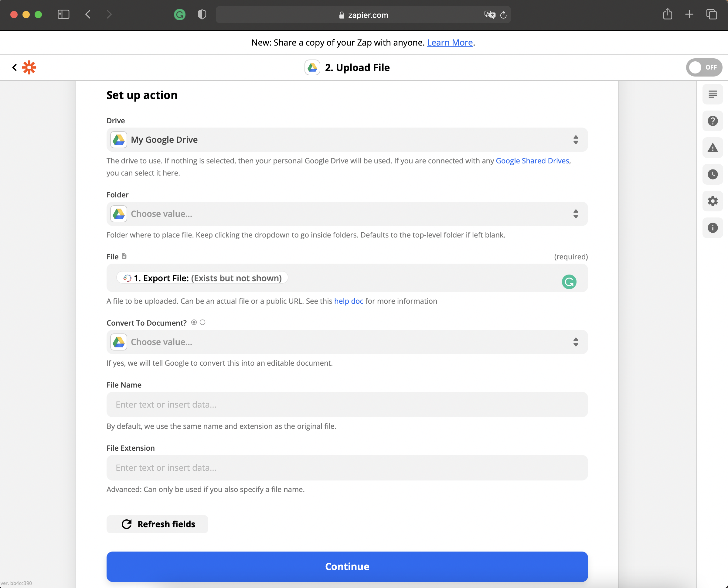The height and width of the screenshot is (588, 728).
Task: Click into the File Name input field
Action: (x=347, y=405)
